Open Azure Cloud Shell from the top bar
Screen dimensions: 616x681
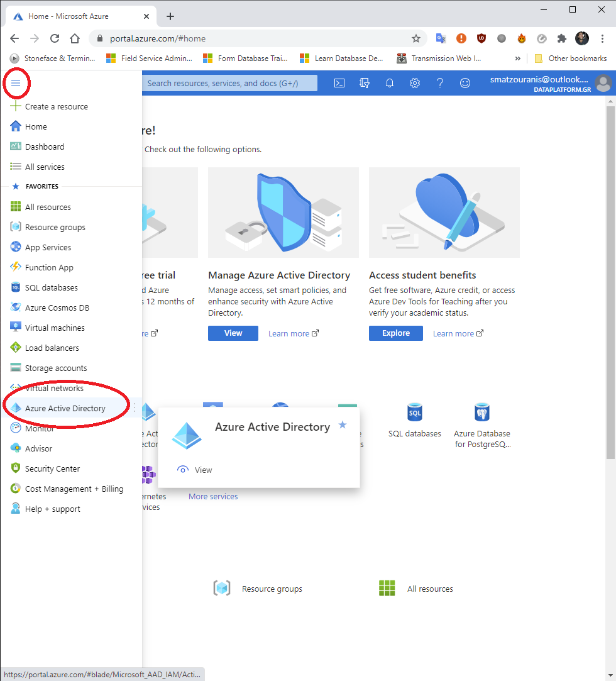click(339, 82)
